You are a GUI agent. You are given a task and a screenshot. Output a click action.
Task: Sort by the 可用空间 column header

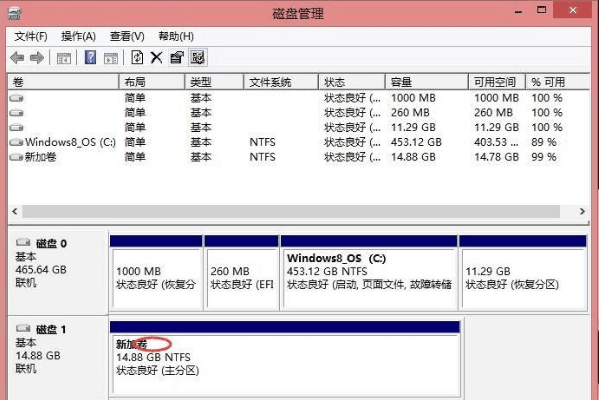497,82
